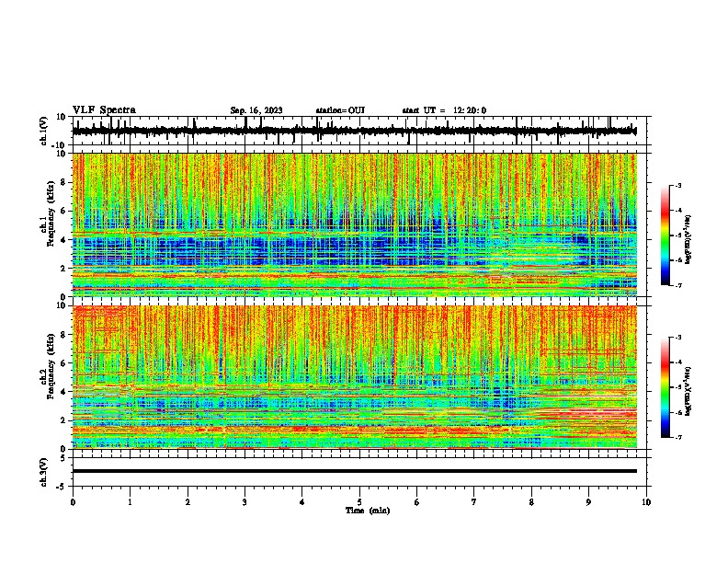Click the ch.2 color scale bar
Image resolution: width=728 pixels, height=563 pixels.
coord(665,387)
